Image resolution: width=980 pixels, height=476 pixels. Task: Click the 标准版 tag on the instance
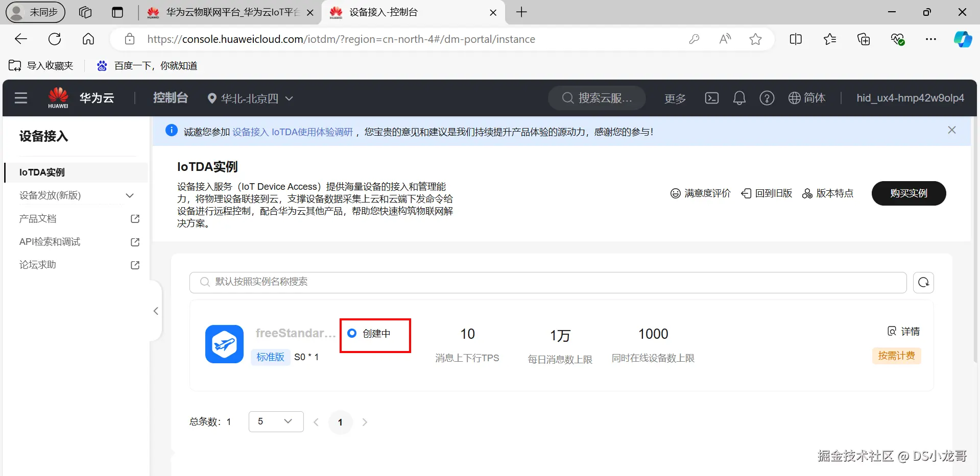click(x=270, y=357)
